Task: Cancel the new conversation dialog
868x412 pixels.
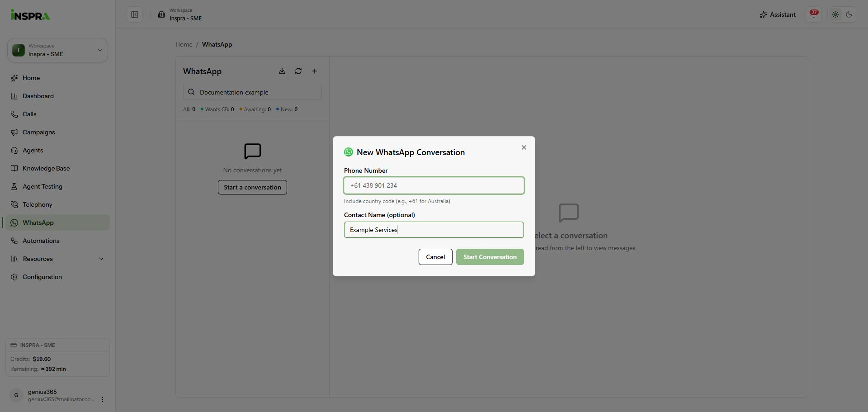Action: coord(435,257)
